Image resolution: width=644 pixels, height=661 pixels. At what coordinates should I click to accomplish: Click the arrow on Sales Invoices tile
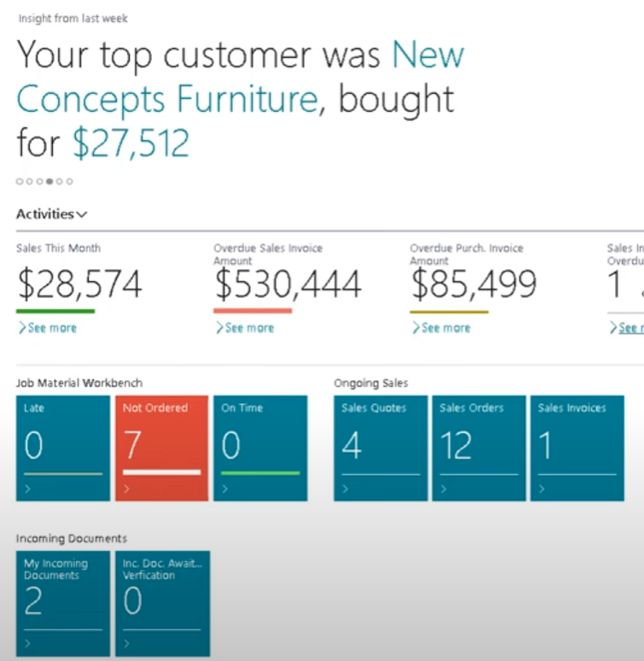pos(542,489)
